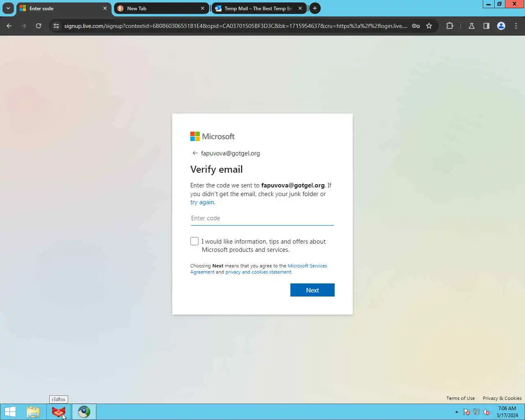Open Privacy & Cookies footer link

point(502,398)
